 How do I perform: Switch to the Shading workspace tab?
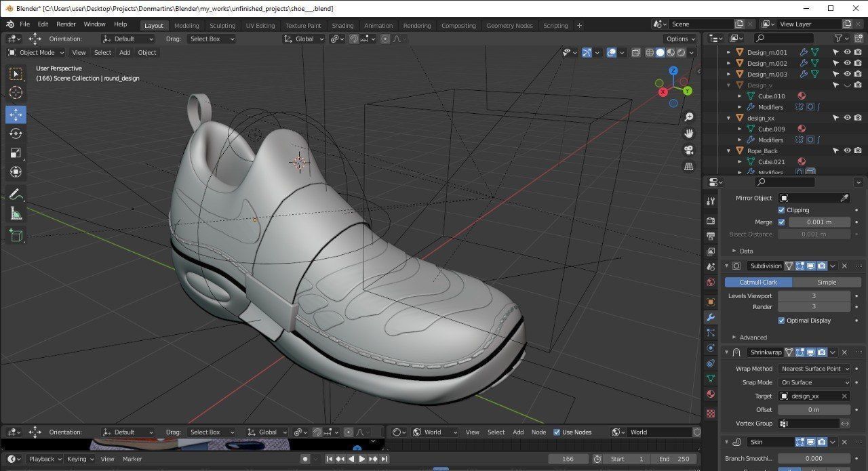click(342, 26)
